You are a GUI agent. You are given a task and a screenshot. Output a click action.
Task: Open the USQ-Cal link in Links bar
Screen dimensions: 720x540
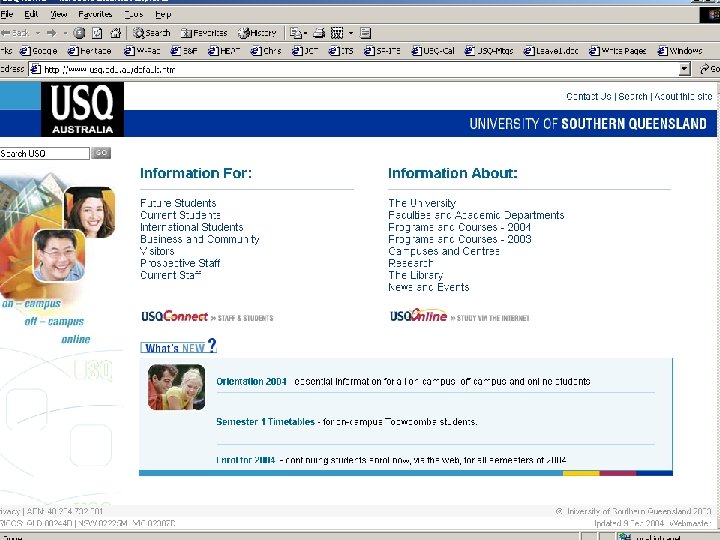433,51
